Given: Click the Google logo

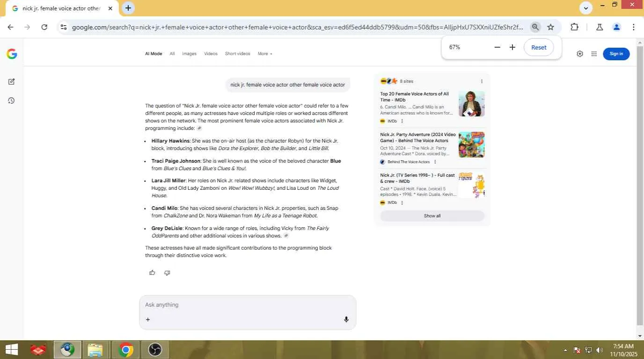Looking at the screenshot, I should coord(12,54).
